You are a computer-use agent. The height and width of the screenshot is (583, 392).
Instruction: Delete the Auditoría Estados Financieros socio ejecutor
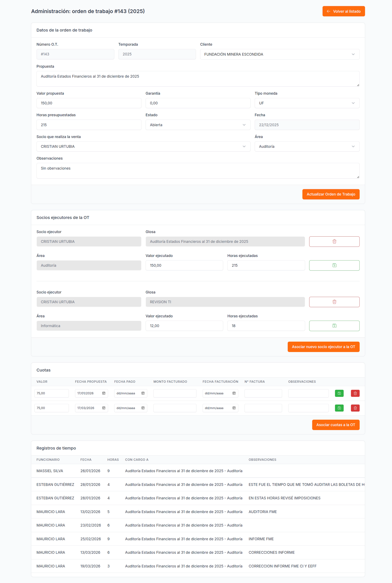334,241
